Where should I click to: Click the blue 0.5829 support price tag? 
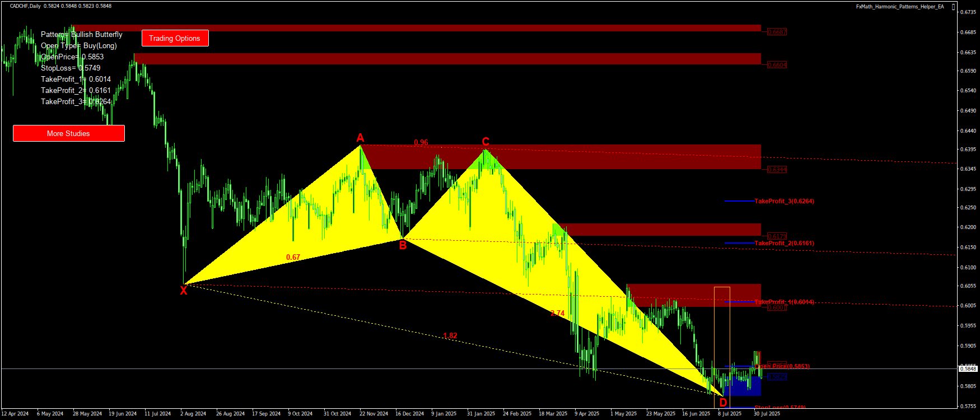click(777, 377)
